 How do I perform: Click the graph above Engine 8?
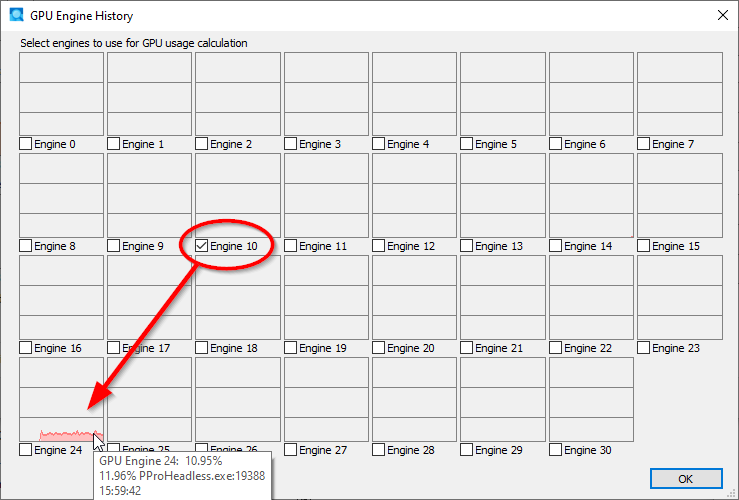tap(61, 196)
